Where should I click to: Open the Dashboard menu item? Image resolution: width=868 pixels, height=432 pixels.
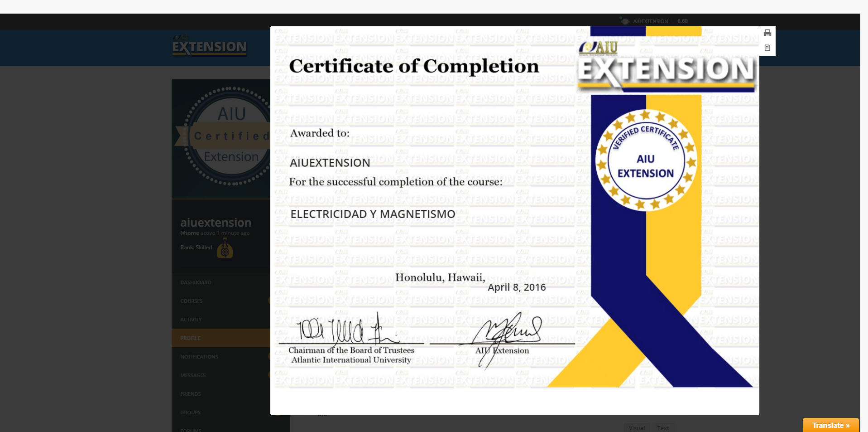[196, 282]
